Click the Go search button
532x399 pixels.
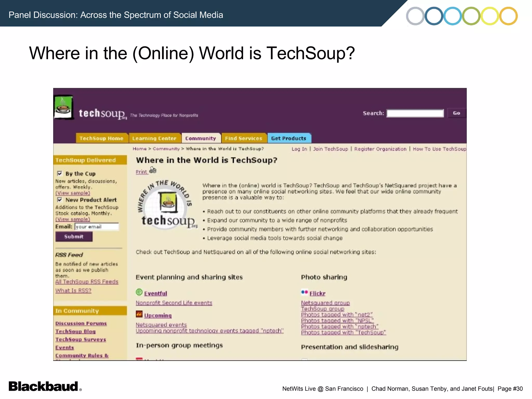pyautogui.click(x=457, y=113)
